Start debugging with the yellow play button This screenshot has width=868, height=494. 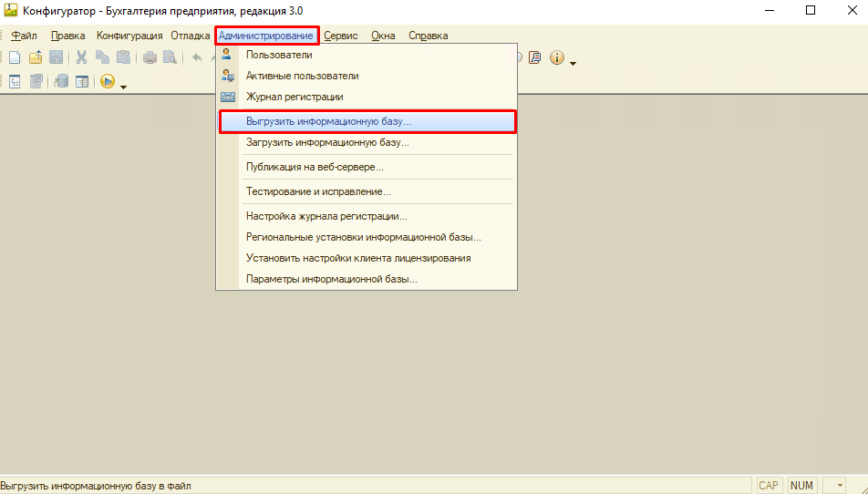click(x=108, y=82)
